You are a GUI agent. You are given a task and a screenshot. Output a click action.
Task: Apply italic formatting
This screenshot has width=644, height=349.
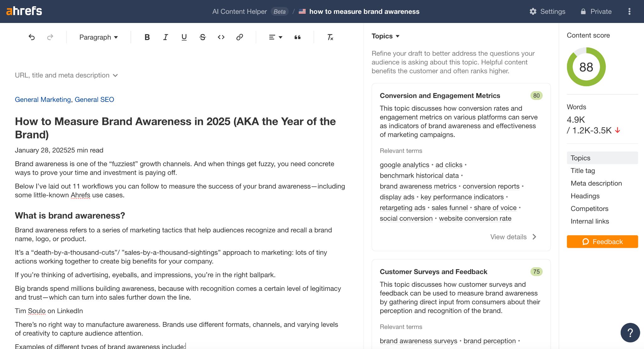(165, 37)
